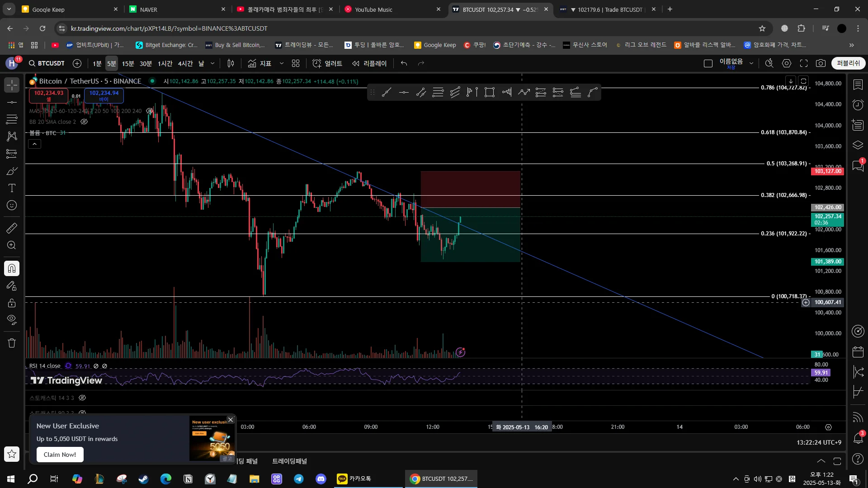
Task: Open the 트레이딩패널 bottom tab
Action: 289,461
